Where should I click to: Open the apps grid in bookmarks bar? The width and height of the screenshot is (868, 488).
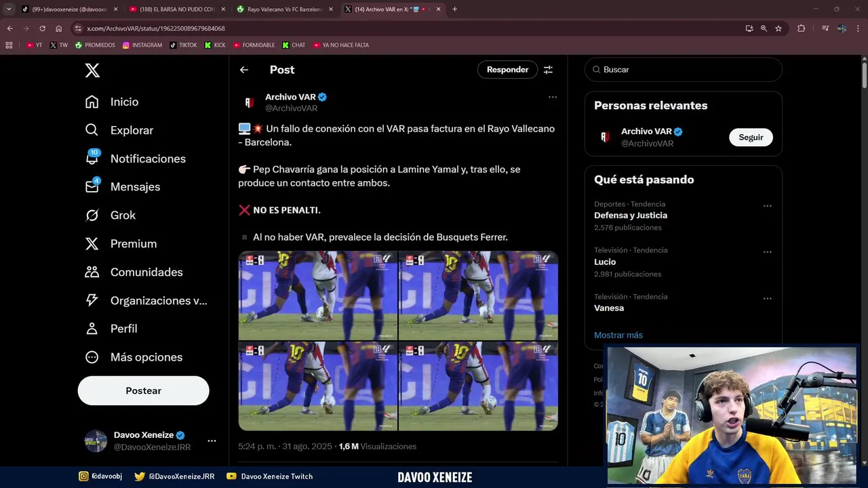[x=9, y=45]
